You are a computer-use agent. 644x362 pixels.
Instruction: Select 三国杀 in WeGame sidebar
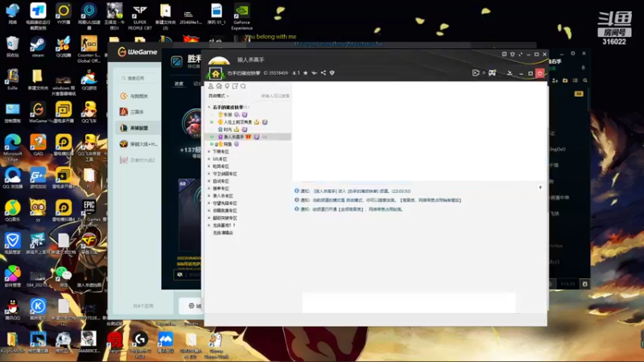tap(138, 112)
